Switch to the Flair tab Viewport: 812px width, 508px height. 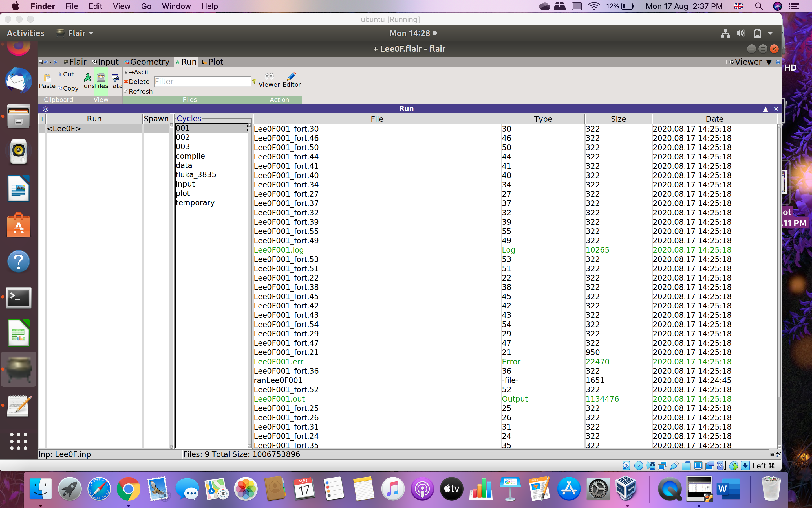click(x=75, y=62)
